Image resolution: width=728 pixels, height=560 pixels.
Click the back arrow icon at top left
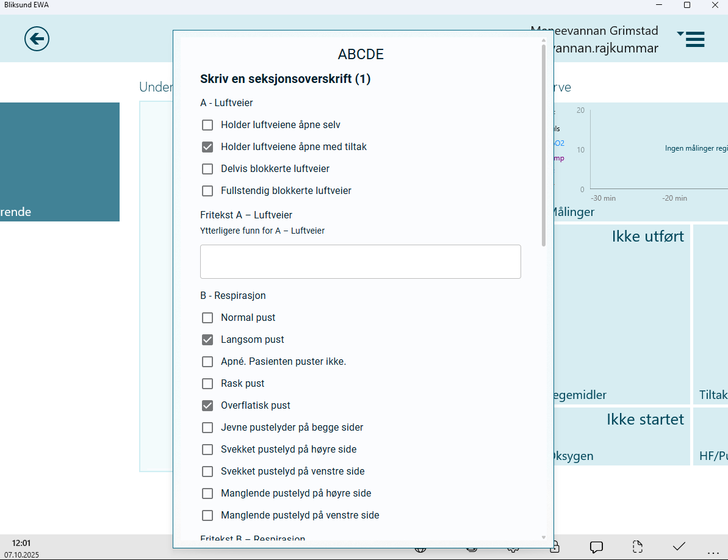tap(37, 38)
